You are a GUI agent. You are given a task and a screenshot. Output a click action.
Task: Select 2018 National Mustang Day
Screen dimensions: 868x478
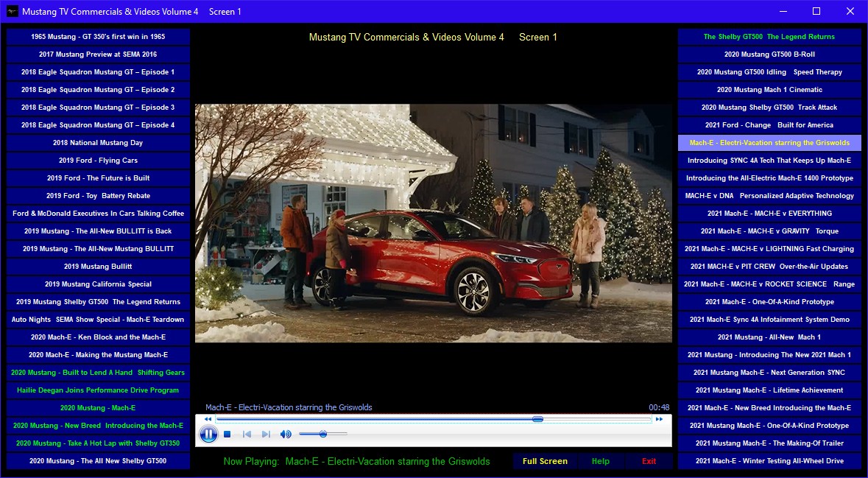pos(98,143)
